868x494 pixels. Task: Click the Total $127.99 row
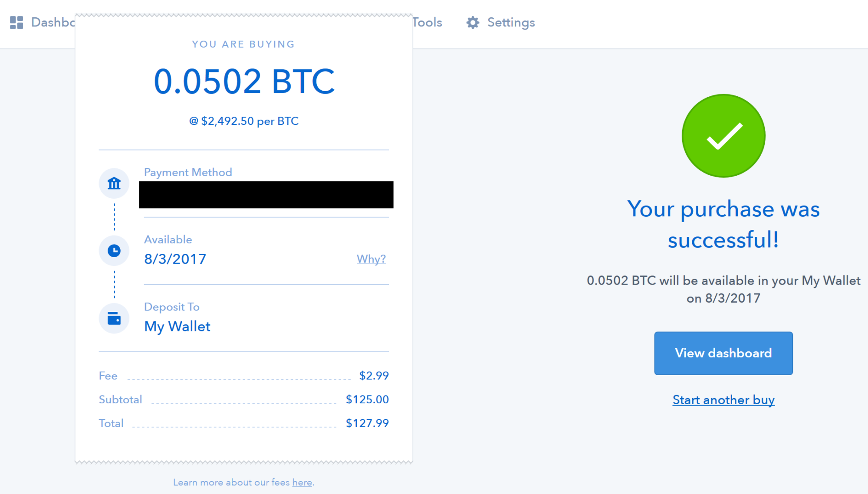[x=243, y=423]
